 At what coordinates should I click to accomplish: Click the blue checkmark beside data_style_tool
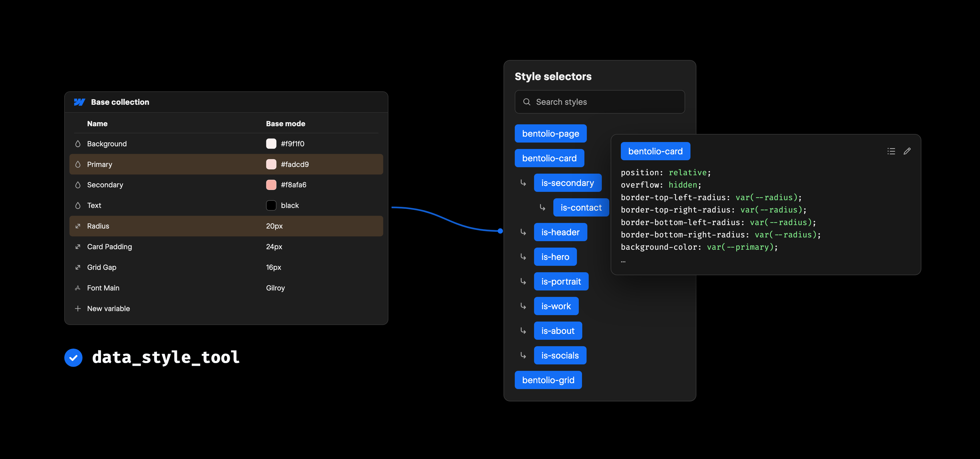tap(73, 358)
